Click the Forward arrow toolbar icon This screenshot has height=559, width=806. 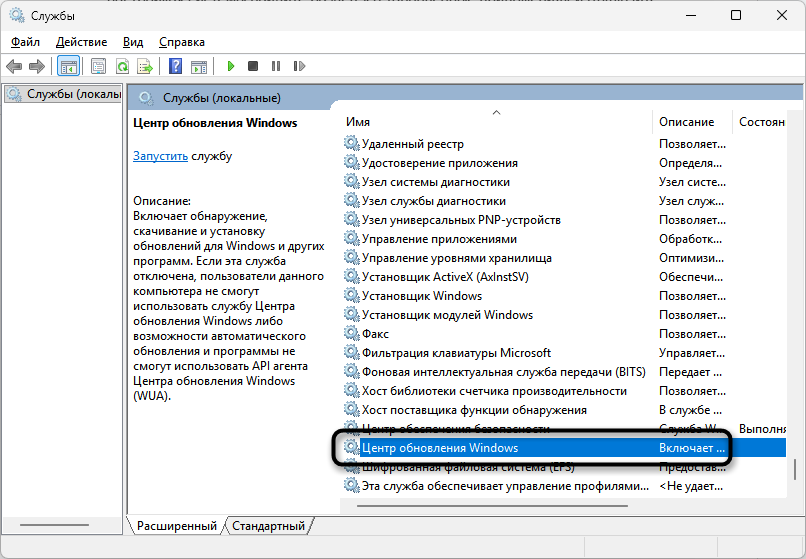pos(37,66)
